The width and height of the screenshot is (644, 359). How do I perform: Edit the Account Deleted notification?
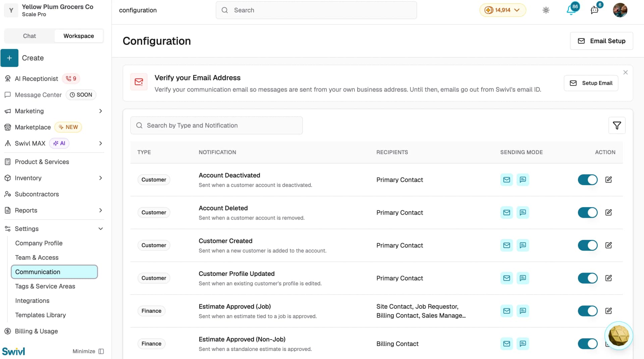pyautogui.click(x=608, y=213)
